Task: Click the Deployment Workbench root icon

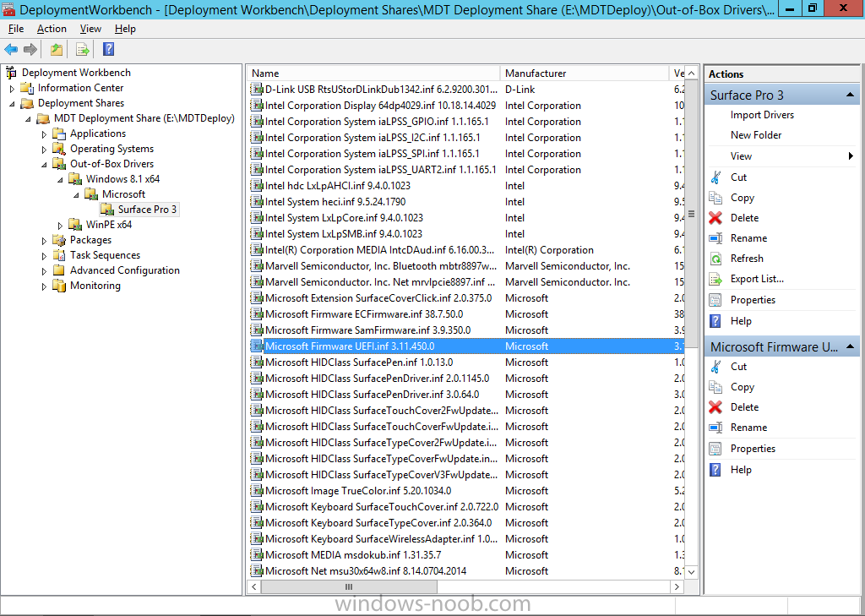Action: [x=11, y=73]
